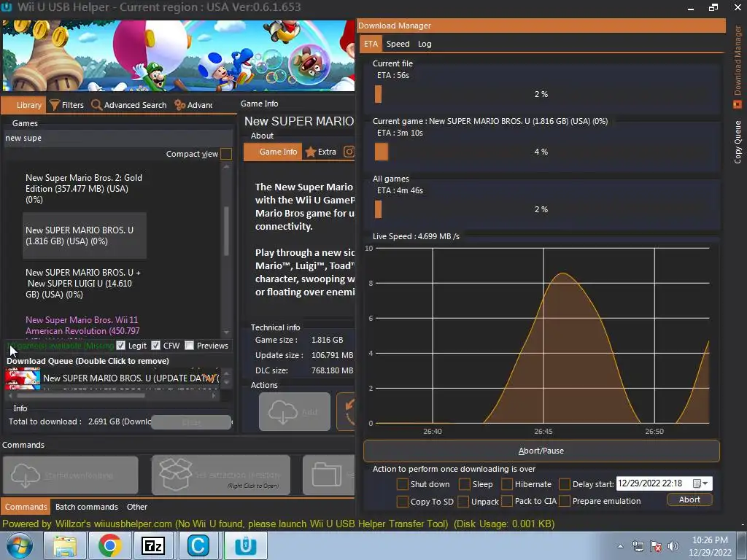Click download queue scroll down arrow
Image resolution: width=747 pixels, height=560 pixels.
(226, 382)
